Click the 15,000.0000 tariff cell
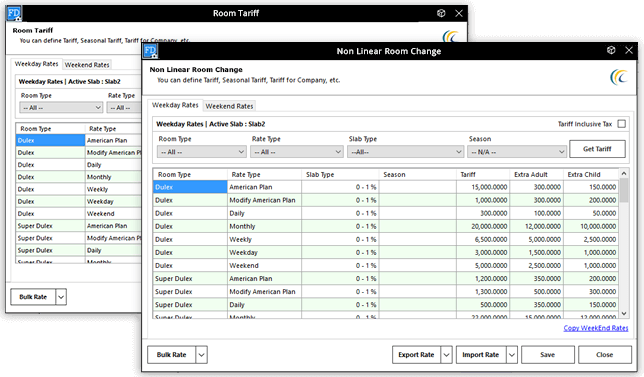The height and width of the screenshot is (377, 644). click(x=483, y=187)
